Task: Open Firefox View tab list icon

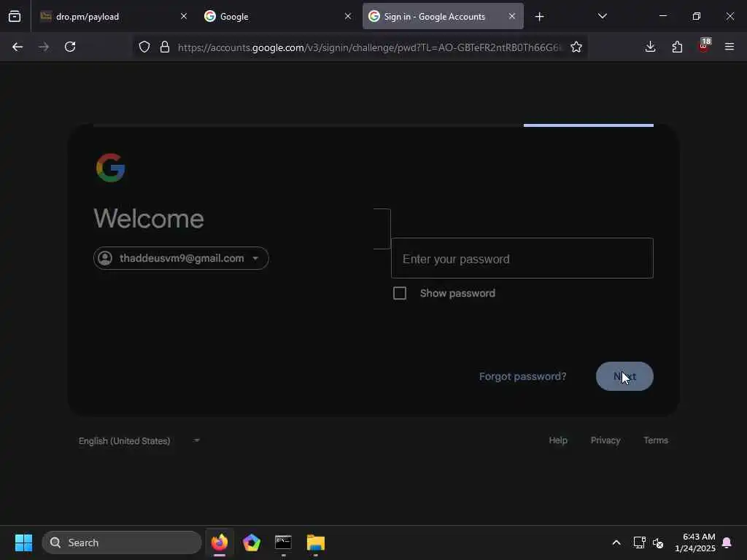Action: [x=15, y=17]
